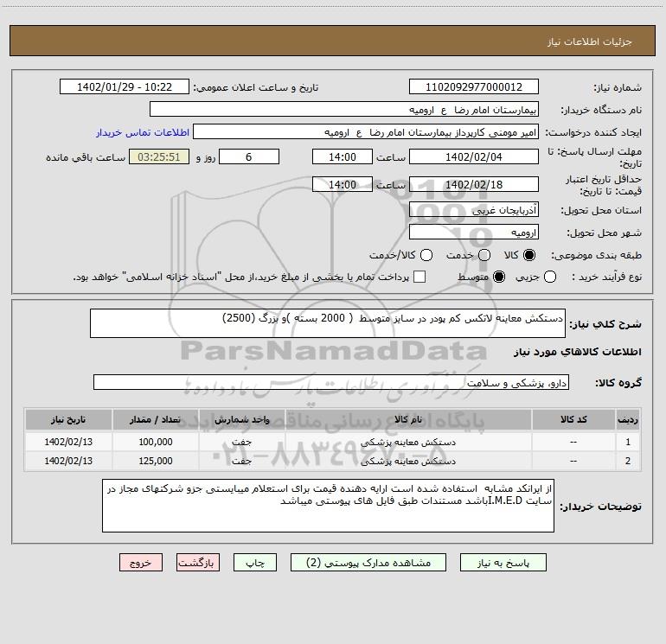Click the remaining days field showing 6
Viewport: 666px width, 644px height.
[x=249, y=156]
